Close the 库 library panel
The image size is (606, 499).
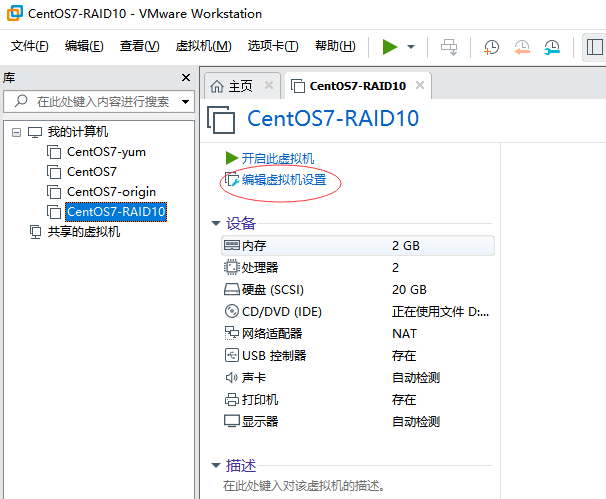pyautogui.click(x=186, y=78)
